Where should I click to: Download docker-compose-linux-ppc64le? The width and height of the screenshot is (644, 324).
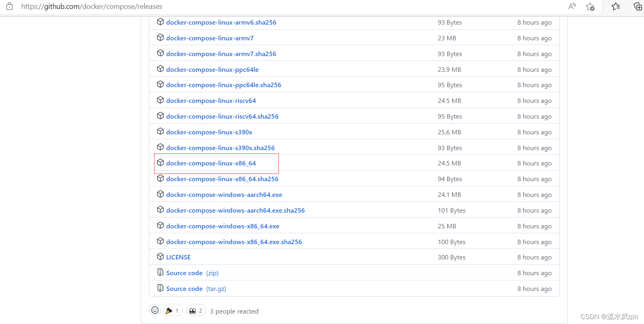click(212, 70)
